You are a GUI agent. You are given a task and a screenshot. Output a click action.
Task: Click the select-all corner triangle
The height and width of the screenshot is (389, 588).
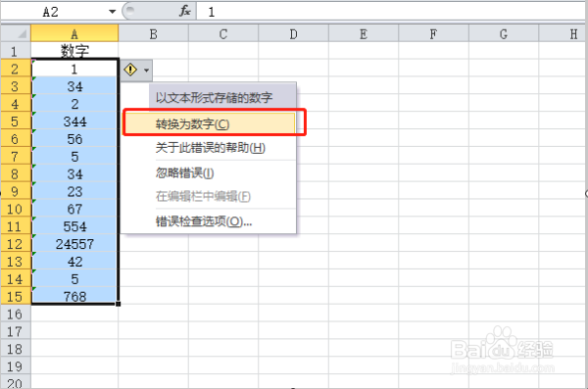16,33
